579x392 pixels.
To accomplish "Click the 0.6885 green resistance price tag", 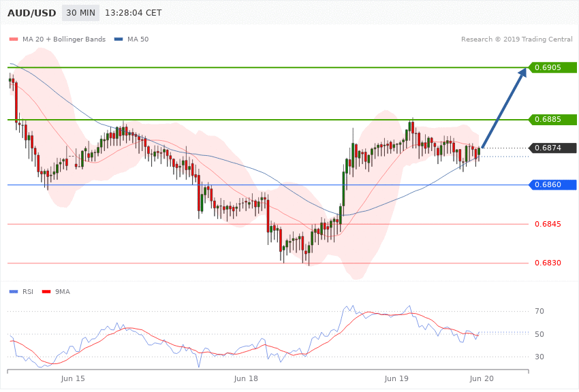I will (552, 120).
